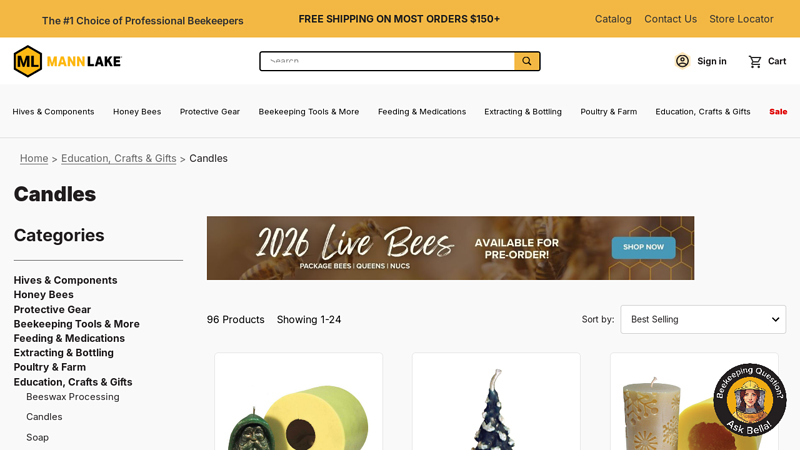The height and width of the screenshot is (450, 800).
Task: Select Poultry & Farm sidebar category
Action: (x=49, y=367)
